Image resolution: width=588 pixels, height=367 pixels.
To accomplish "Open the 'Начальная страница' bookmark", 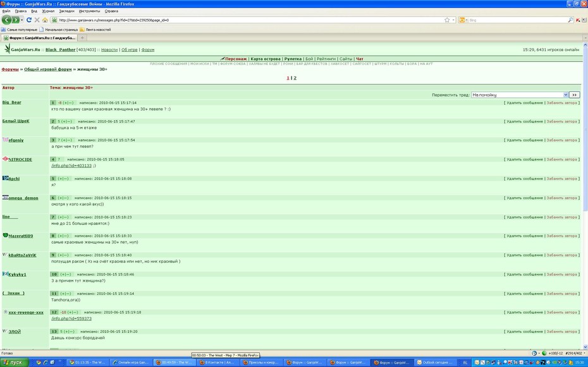I will [59, 30].
